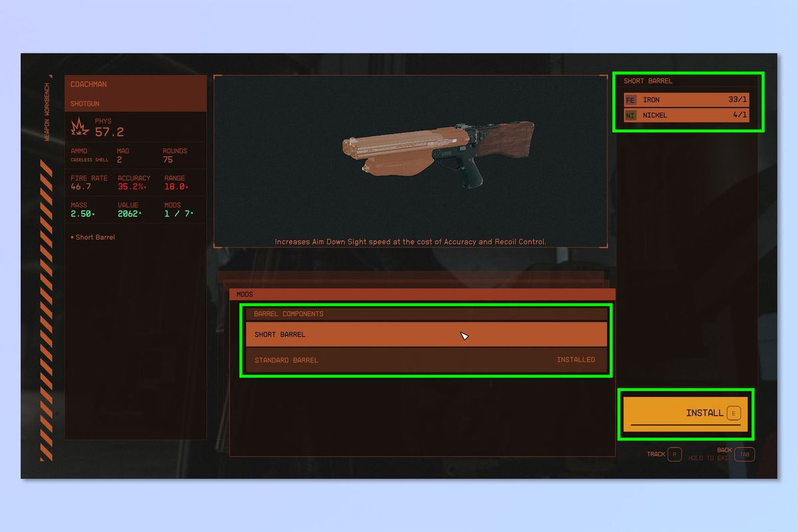
Task: Click the hold-progress bar inside Install
Action: coord(686,425)
